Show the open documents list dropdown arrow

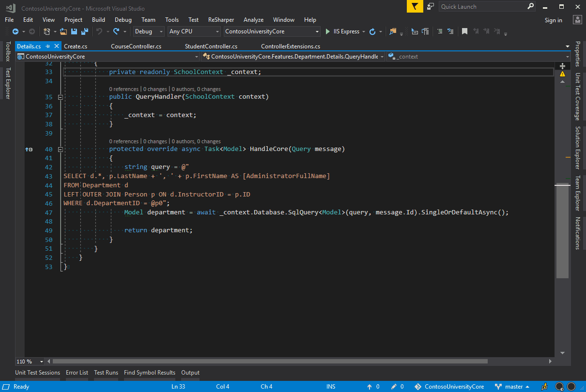[567, 46]
